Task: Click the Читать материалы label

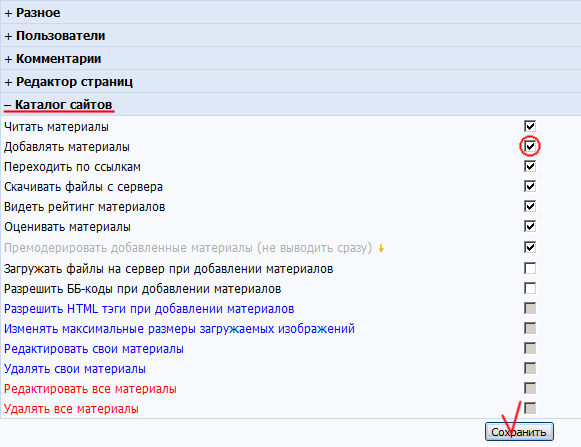Action: point(56,127)
